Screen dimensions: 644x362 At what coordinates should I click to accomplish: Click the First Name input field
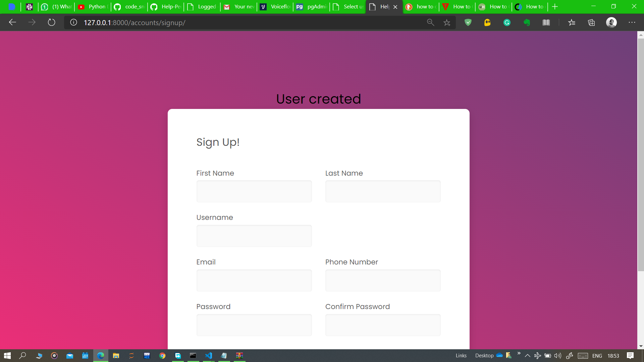(x=254, y=191)
